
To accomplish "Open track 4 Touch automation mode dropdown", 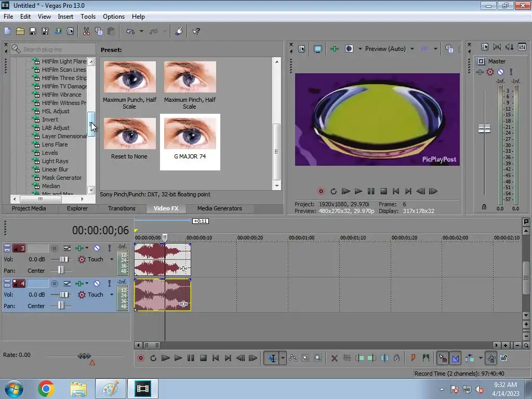I will 112,295.
